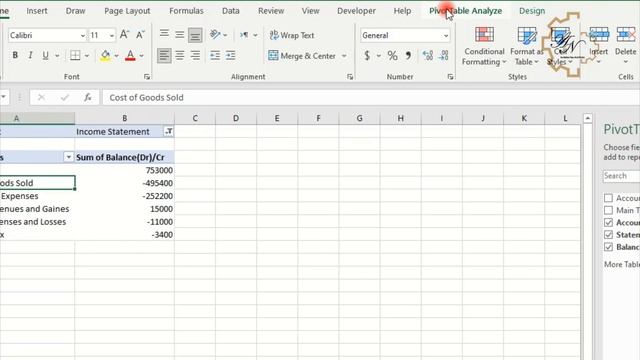Open fill color dropdown arrow

(x=116, y=56)
